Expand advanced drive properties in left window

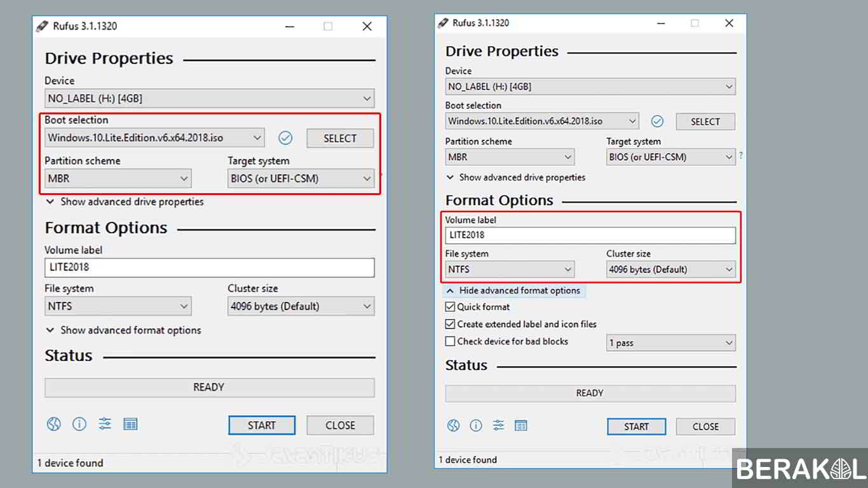[125, 202]
